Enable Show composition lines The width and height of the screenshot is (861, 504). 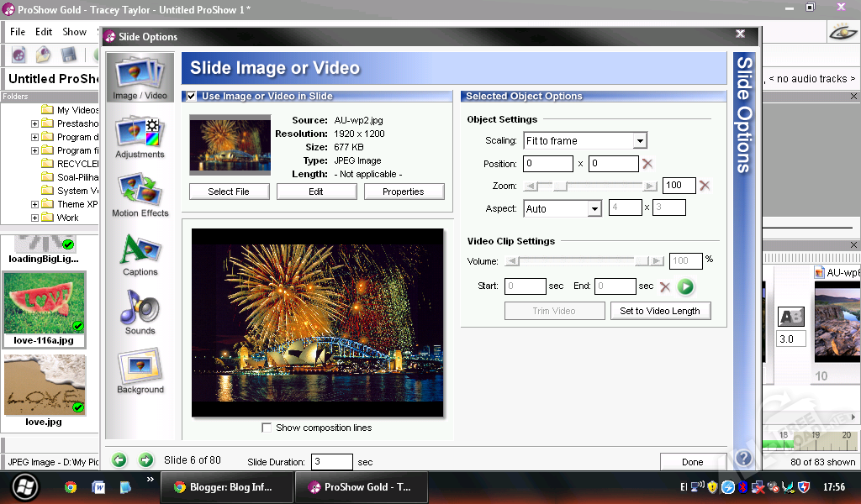[267, 428]
